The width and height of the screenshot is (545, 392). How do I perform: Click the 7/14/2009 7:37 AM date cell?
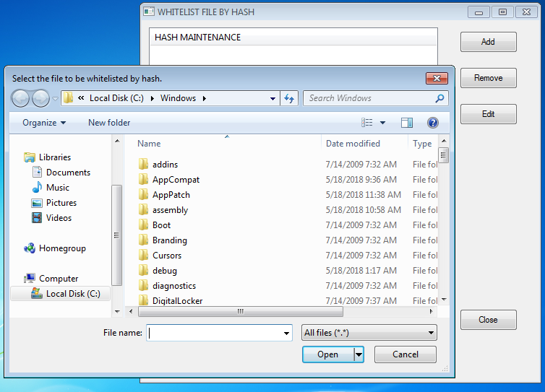point(361,301)
